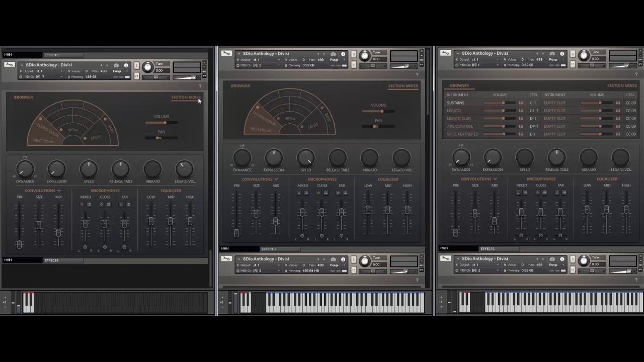Screen dimensions: 644x362
Task: Toggle Mute on middle window's upper instrument
Action: coord(354,64)
